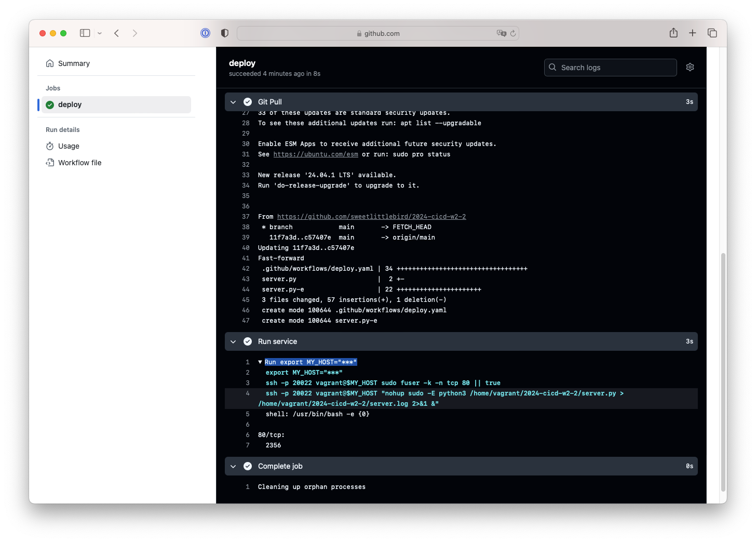Image resolution: width=756 pixels, height=542 pixels.
Task: Click log line number 37 in Git Pull
Action: [246, 217]
